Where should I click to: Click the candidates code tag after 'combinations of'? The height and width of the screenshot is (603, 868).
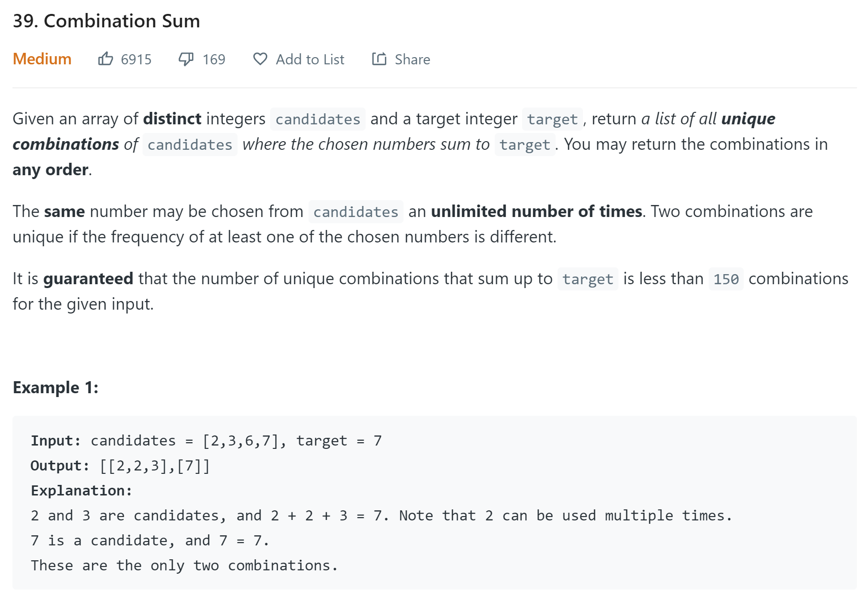(x=190, y=145)
